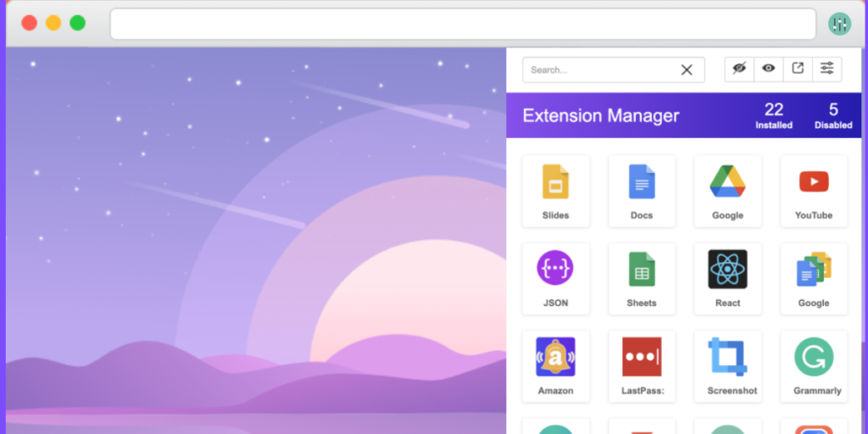Viewport: 868px width, 434px height.
Task: Open settings via the sliders icon
Action: click(827, 69)
